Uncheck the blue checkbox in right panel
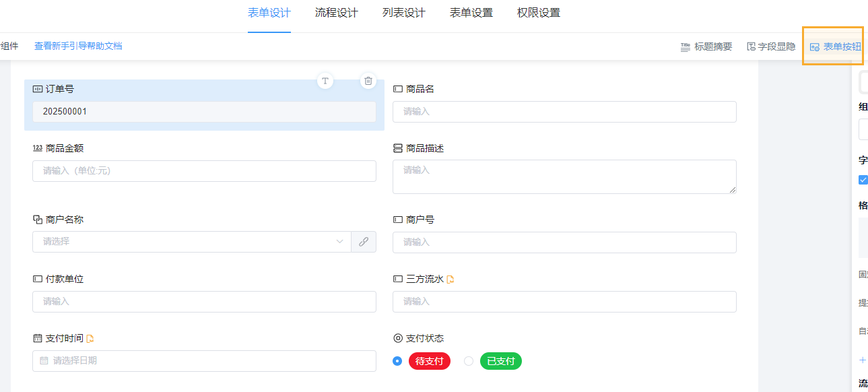Image resolution: width=868 pixels, height=392 pixels. pyautogui.click(x=863, y=180)
